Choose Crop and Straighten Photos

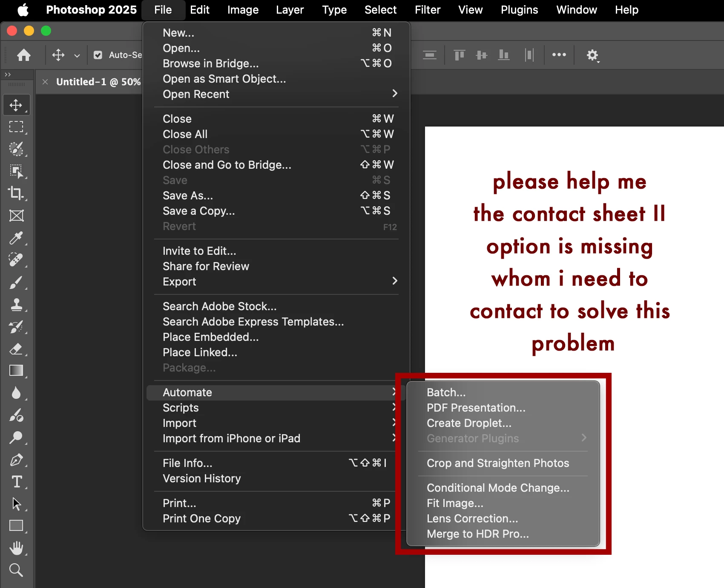(503, 463)
